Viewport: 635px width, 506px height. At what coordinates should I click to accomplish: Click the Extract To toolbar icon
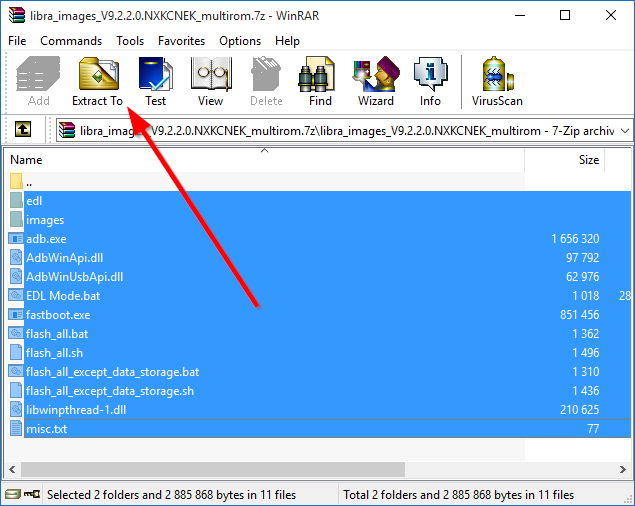pos(98,73)
